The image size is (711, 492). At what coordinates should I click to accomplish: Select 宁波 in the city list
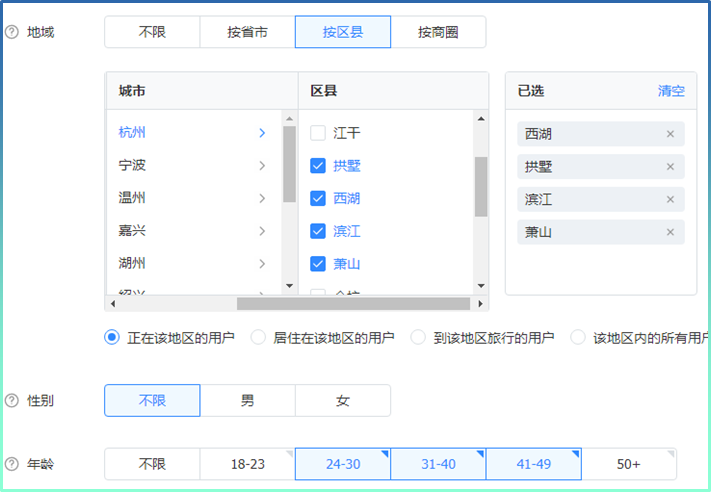[132, 165]
